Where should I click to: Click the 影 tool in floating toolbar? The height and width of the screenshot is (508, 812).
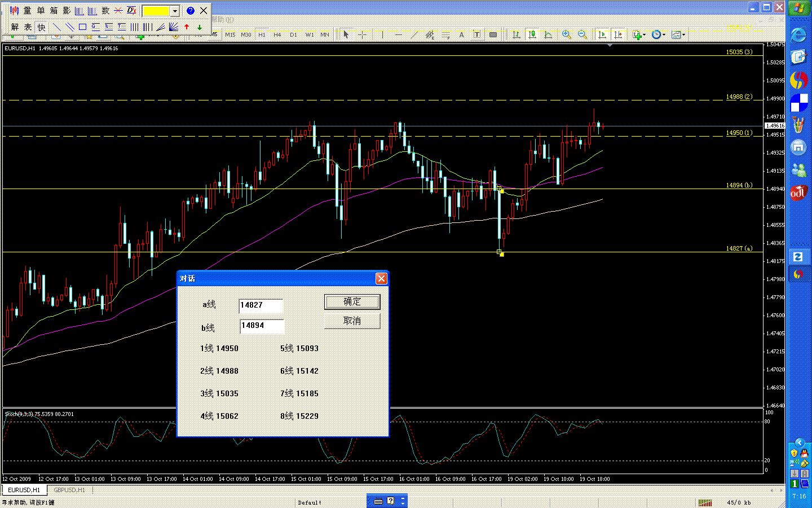tap(67, 11)
